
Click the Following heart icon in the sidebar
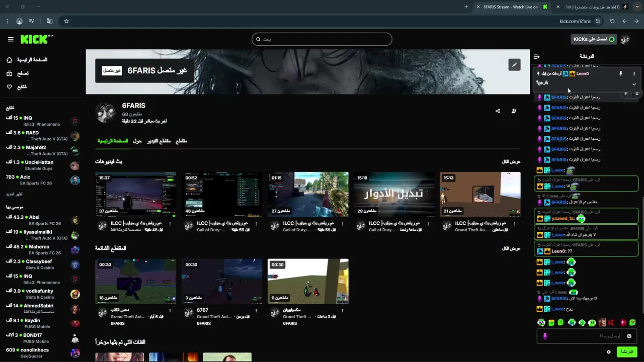coord(9,87)
